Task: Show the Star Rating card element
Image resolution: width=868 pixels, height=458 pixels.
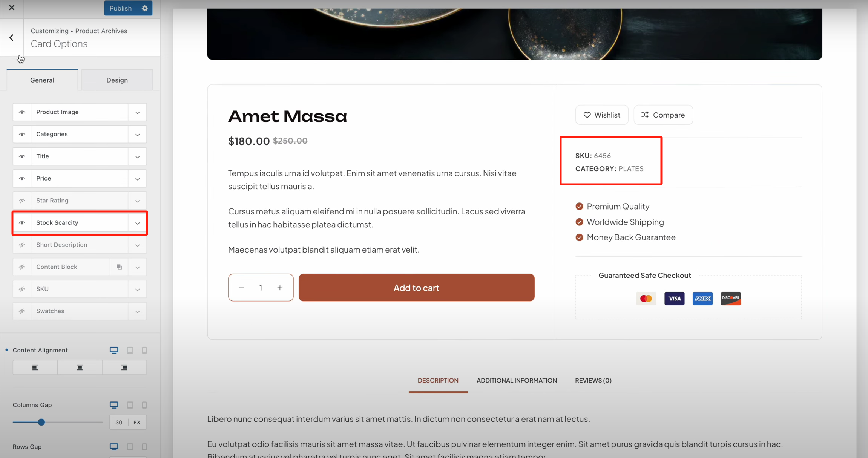Action: pos(22,201)
